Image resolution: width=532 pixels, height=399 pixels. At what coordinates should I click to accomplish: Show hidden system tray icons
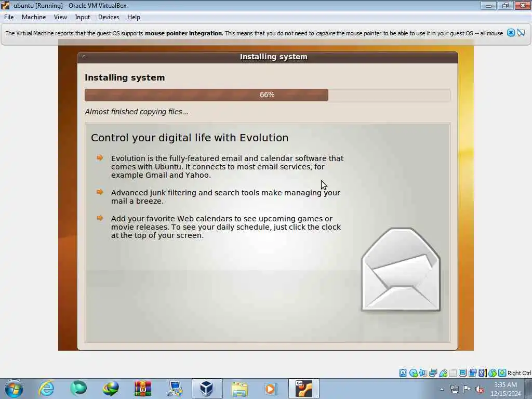442,389
